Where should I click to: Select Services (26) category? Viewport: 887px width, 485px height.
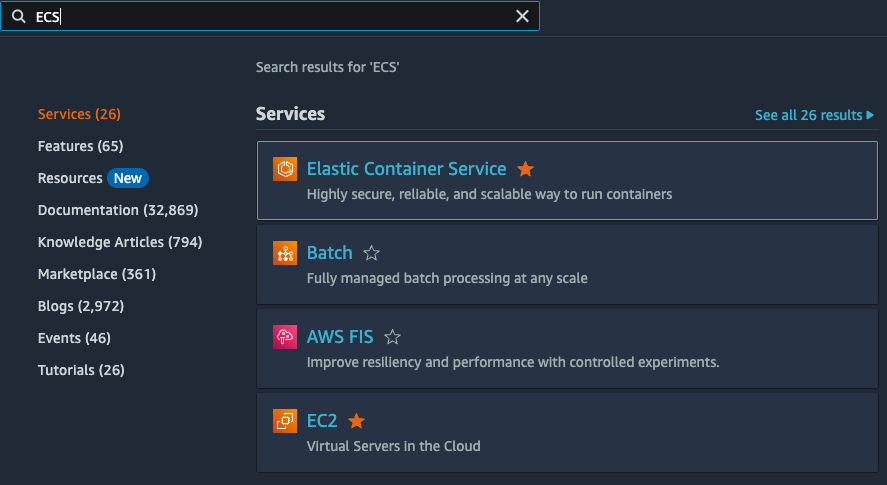click(79, 114)
